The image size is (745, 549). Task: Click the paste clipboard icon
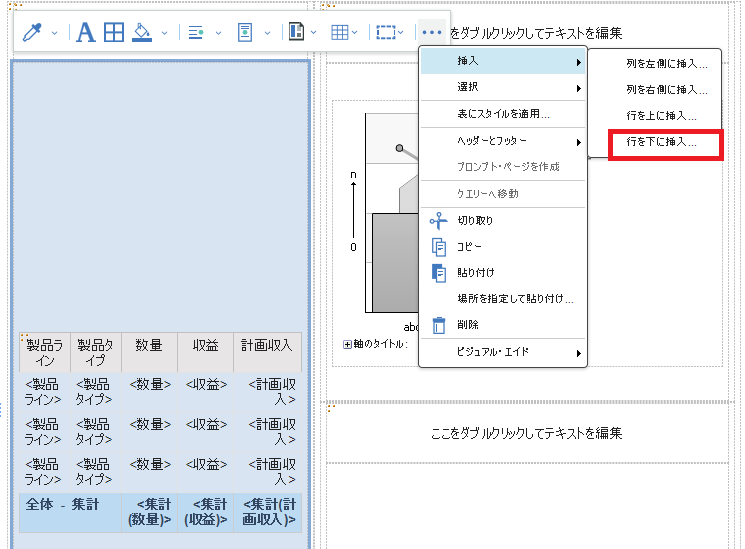pyautogui.click(x=439, y=273)
